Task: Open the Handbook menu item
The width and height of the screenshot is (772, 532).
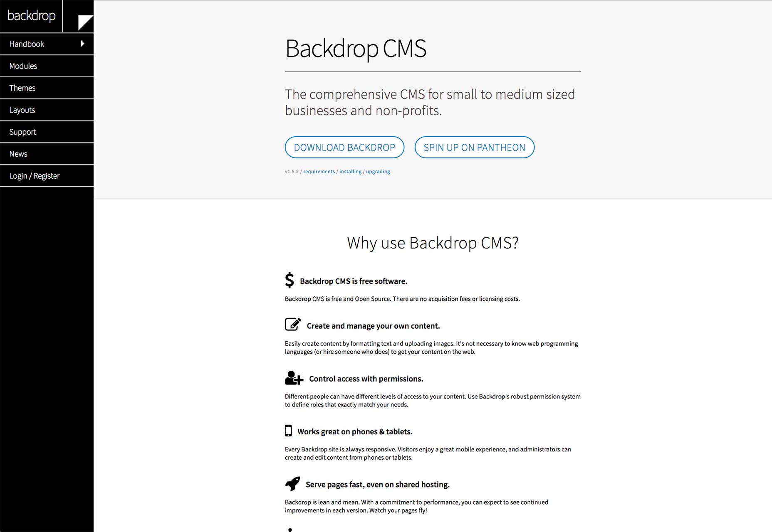Action: point(27,44)
